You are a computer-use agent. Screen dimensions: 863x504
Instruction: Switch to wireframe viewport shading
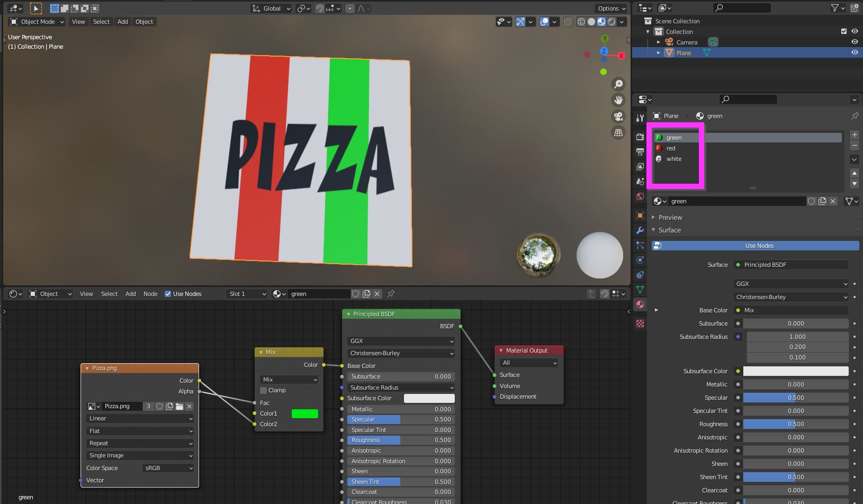coord(581,22)
